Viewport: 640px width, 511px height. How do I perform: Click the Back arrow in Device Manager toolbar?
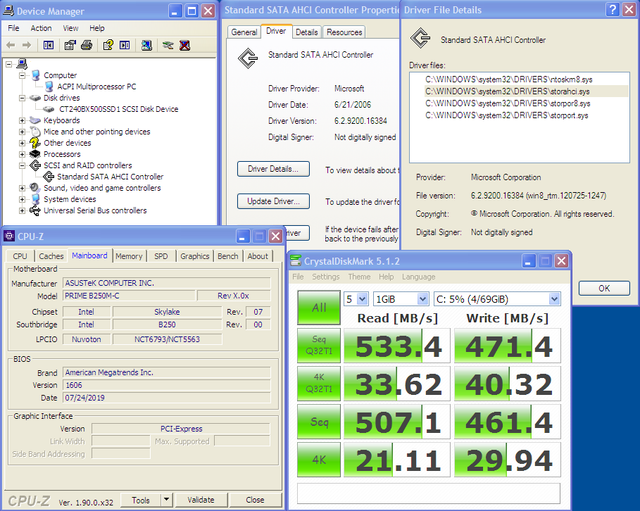[x=11, y=45]
